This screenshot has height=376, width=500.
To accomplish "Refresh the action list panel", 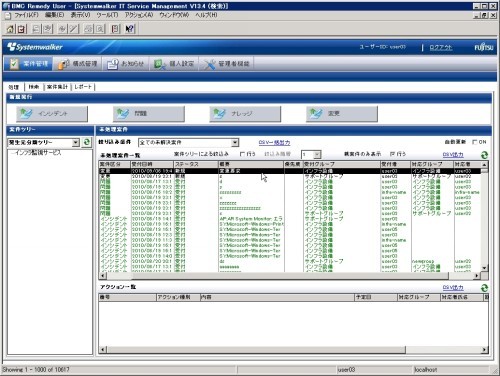I will [x=484, y=287].
